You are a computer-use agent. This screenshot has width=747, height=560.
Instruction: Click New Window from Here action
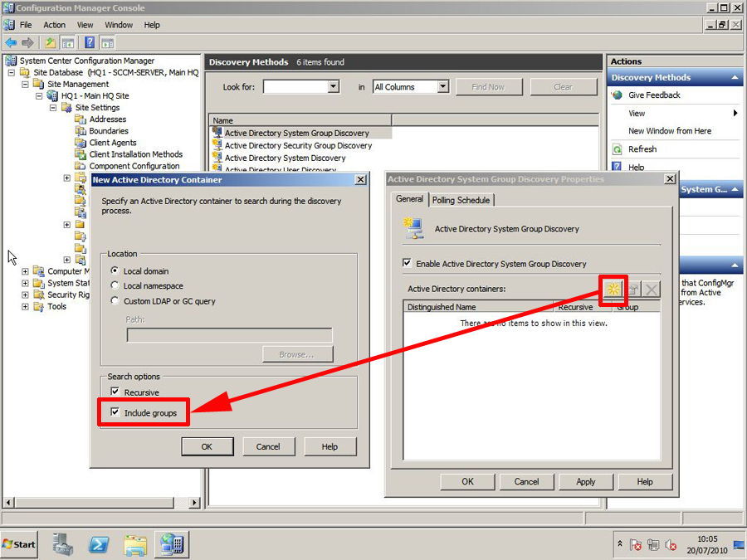(669, 131)
